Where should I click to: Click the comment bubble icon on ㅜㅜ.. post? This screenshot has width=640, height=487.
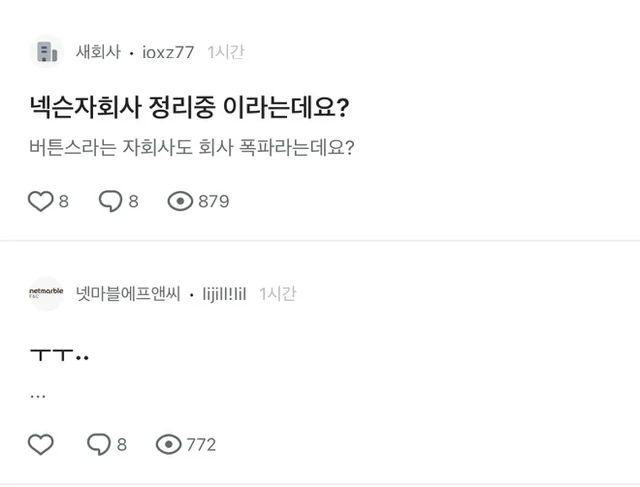pyautogui.click(x=99, y=444)
